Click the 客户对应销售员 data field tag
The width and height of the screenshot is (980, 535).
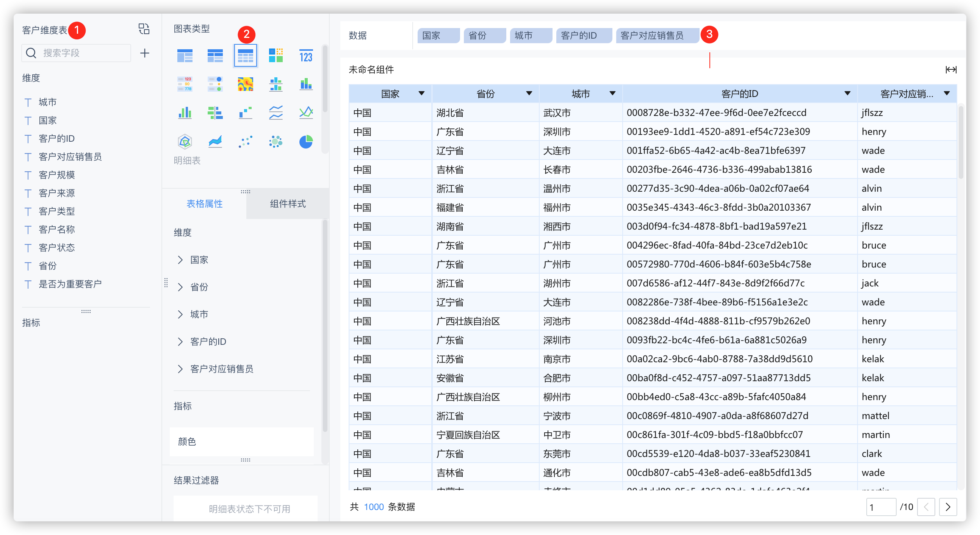652,36
